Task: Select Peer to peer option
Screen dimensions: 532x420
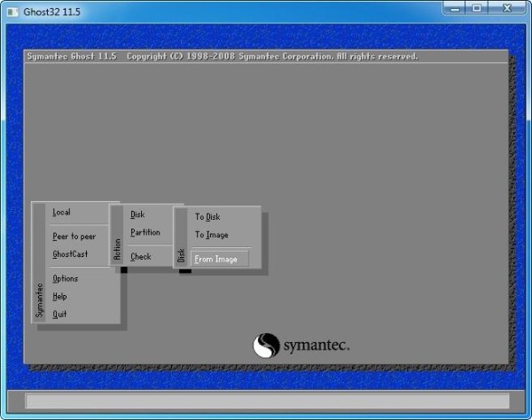Action: click(x=74, y=237)
